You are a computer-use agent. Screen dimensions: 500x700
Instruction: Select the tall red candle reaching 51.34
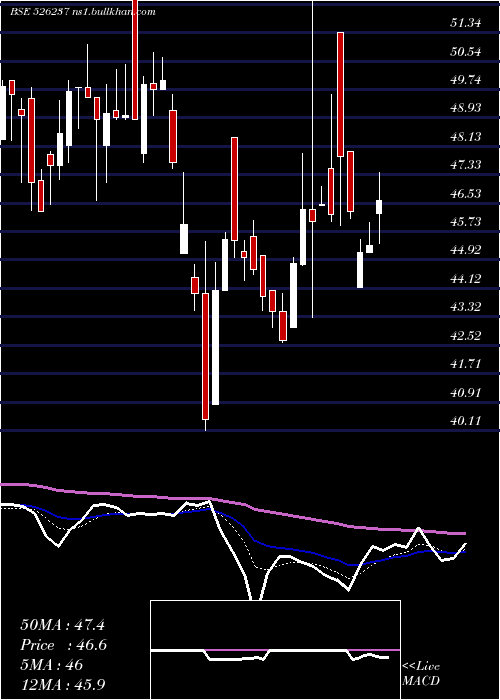[340, 94]
